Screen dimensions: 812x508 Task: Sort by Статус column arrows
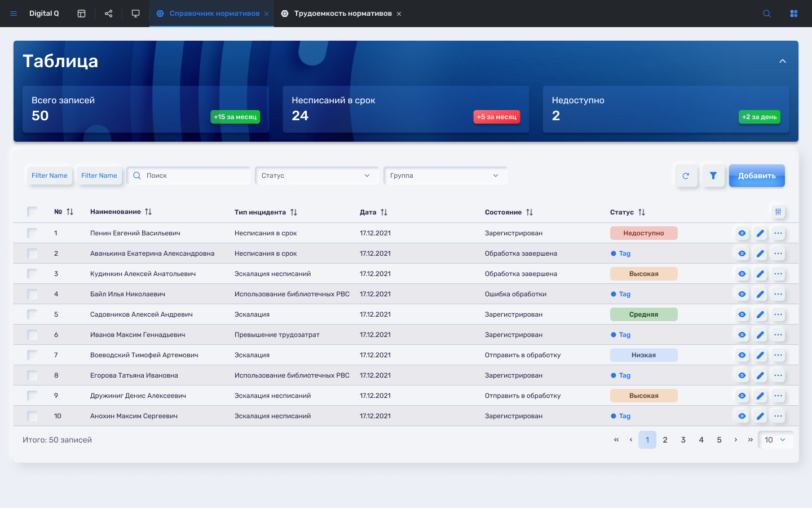coord(642,212)
